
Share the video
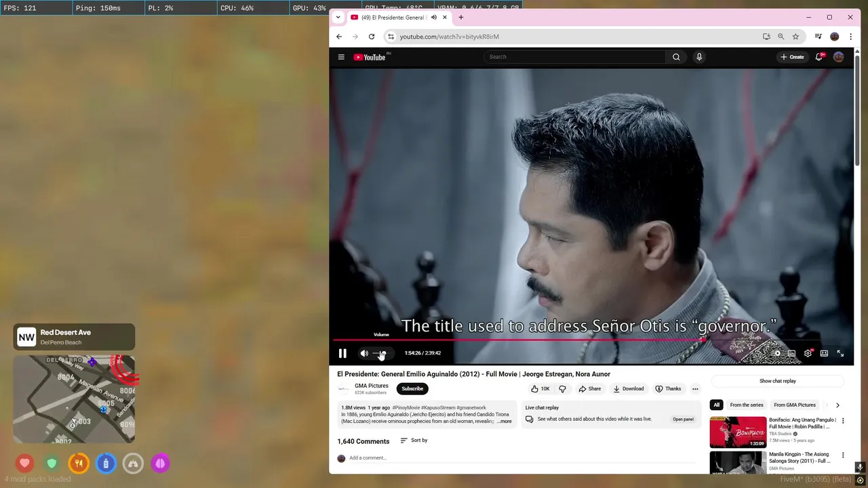(590, 389)
